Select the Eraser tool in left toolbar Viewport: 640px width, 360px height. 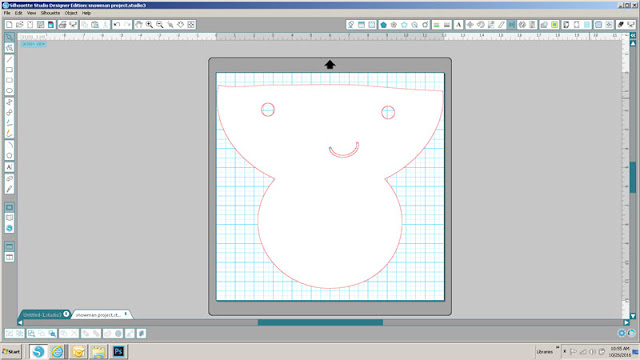(x=9, y=179)
